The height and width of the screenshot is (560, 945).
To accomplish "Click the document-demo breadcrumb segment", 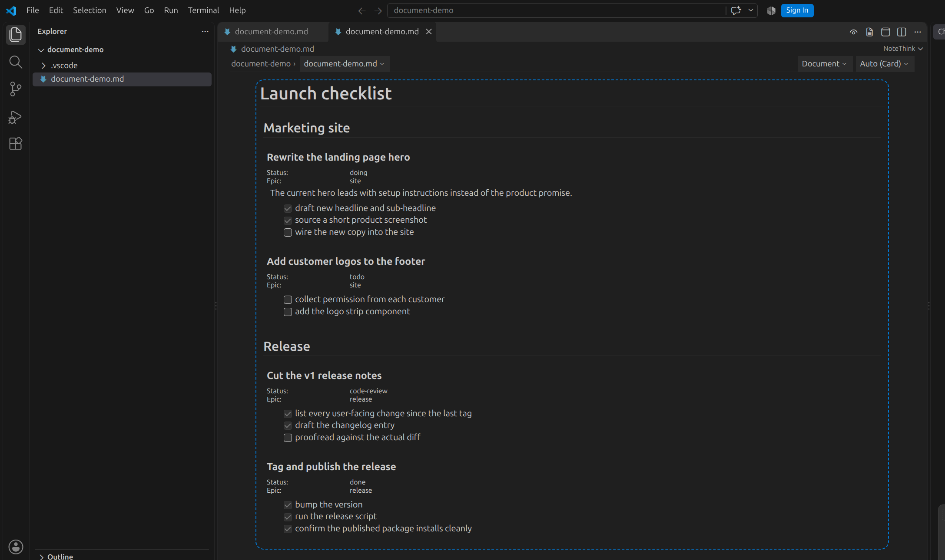I will tap(261, 64).
